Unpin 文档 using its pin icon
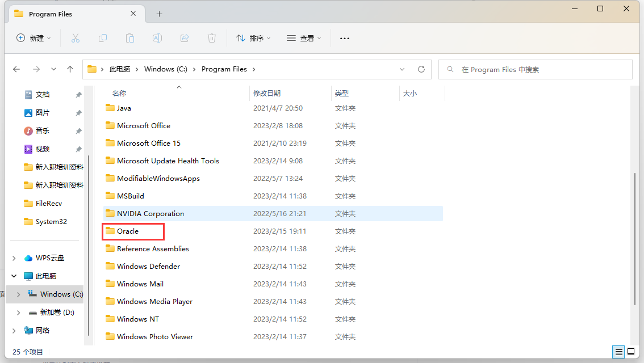 click(78, 95)
